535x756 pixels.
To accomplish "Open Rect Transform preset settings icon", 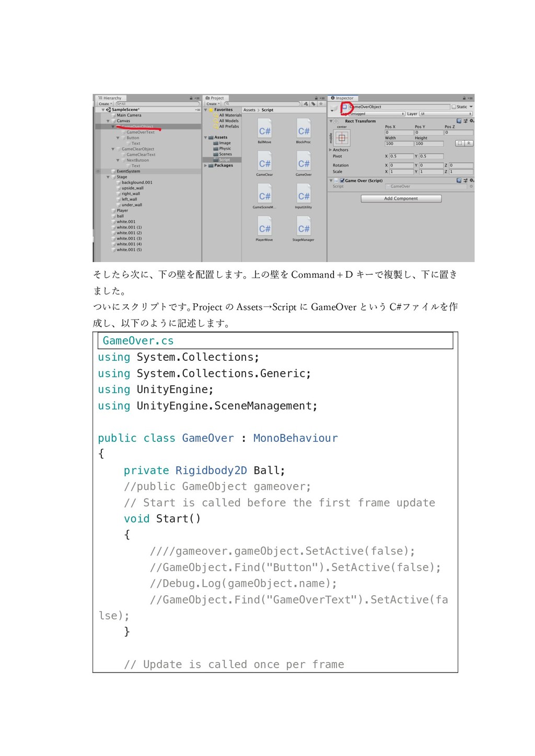I will (x=466, y=121).
